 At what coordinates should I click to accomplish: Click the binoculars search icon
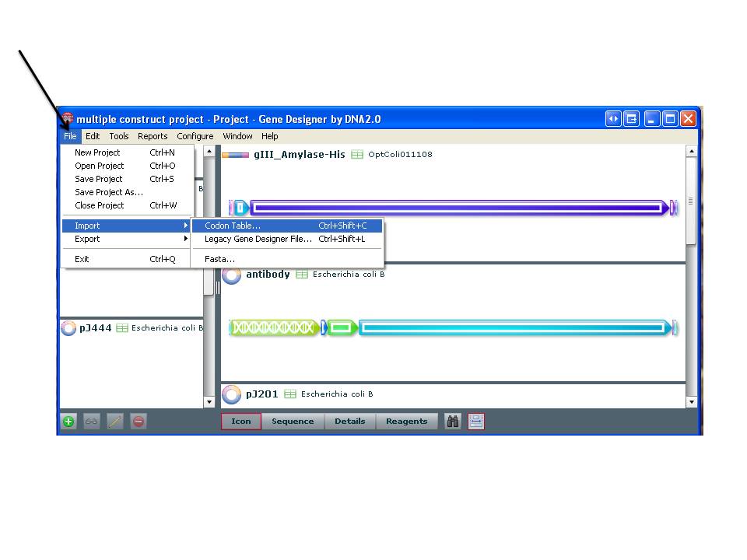pos(453,422)
